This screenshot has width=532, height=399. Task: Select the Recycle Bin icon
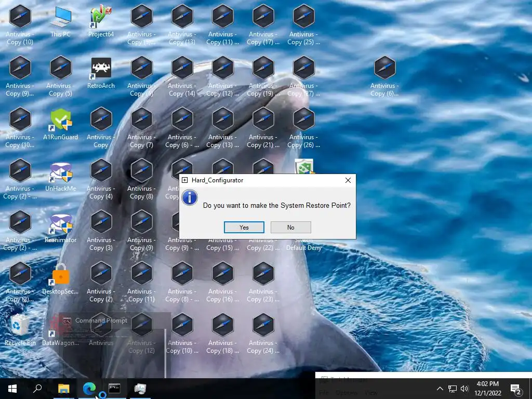(x=20, y=330)
